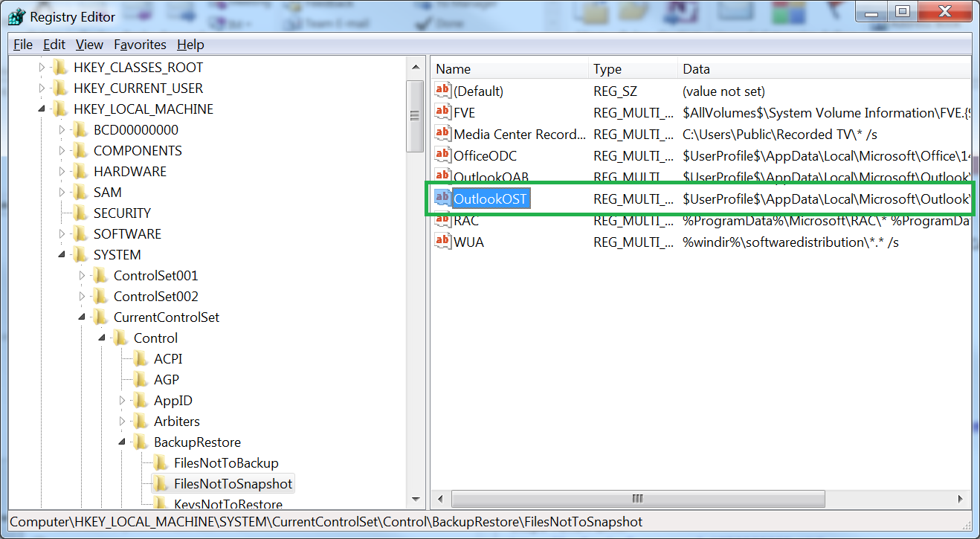Viewport: 980px width, 539px height.
Task: Open the View menu
Action: click(x=89, y=45)
